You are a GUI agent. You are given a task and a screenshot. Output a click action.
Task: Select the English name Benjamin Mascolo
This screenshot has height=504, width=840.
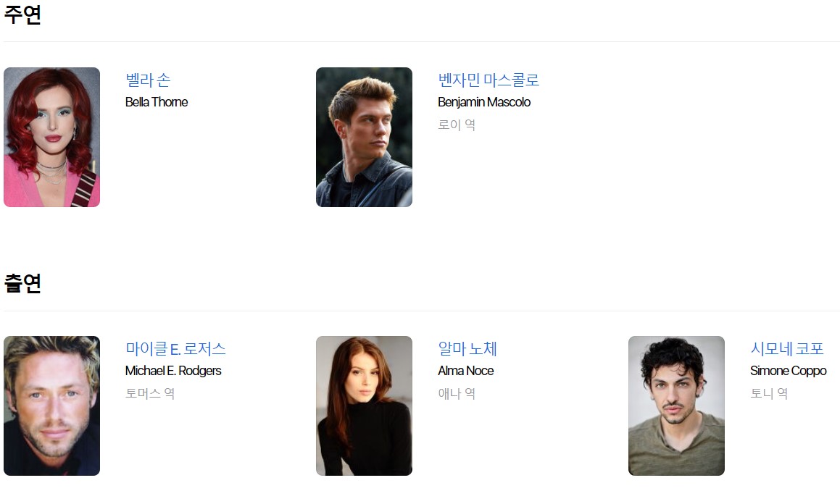tap(484, 102)
